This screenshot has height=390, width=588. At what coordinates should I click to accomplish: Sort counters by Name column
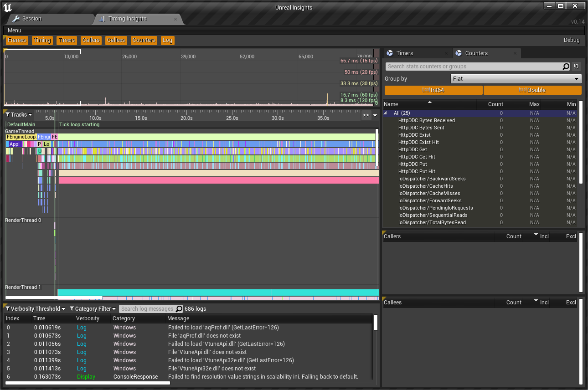pyautogui.click(x=430, y=104)
